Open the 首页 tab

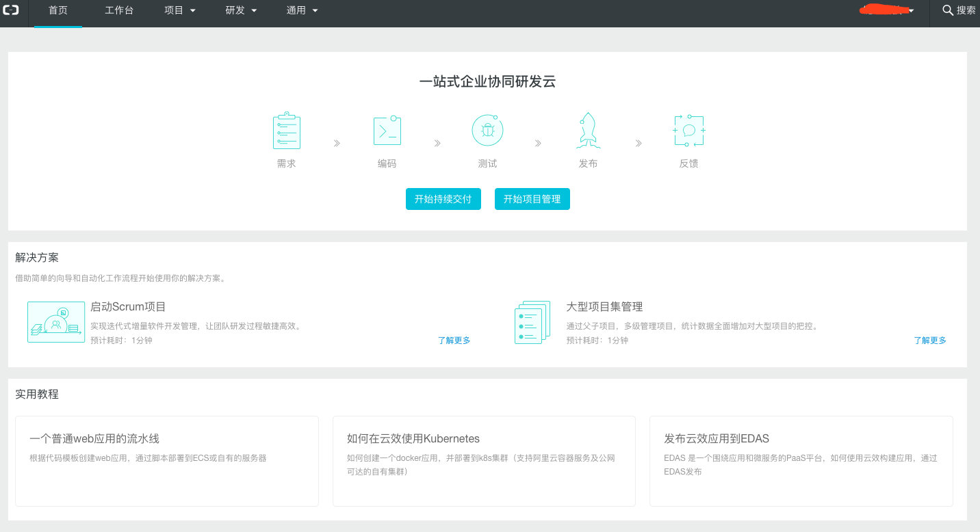(58, 10)
